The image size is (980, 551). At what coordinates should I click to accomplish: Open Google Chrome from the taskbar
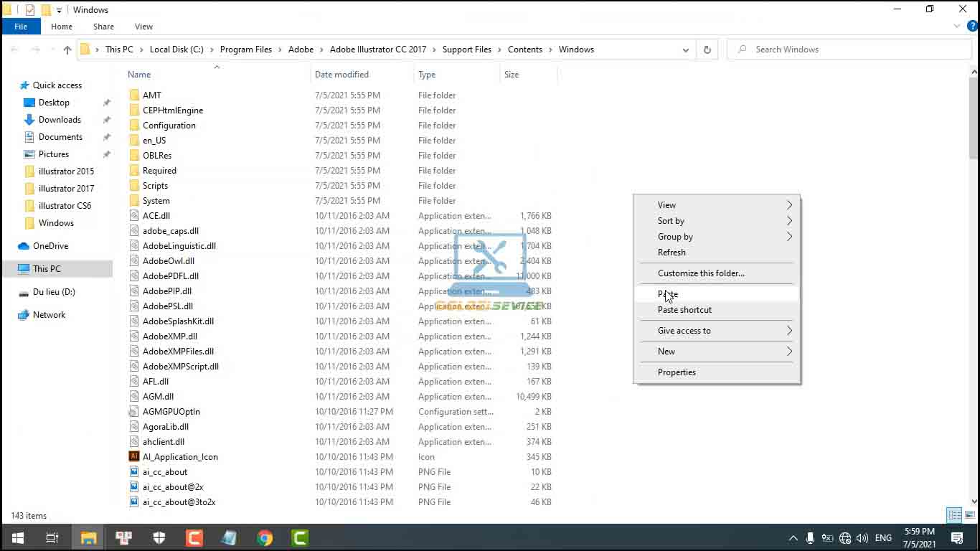tap(265, 538)
